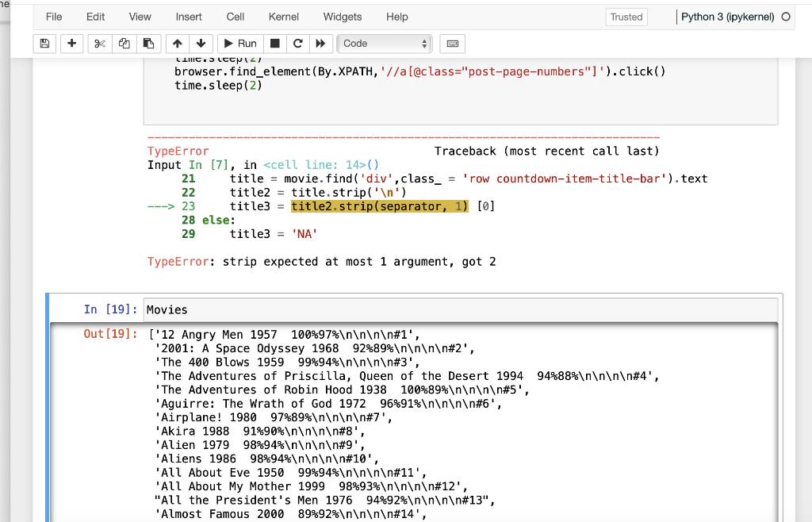Click 'The Adventures of Priscilla' output line
The image size is (812, 522).
407,376
